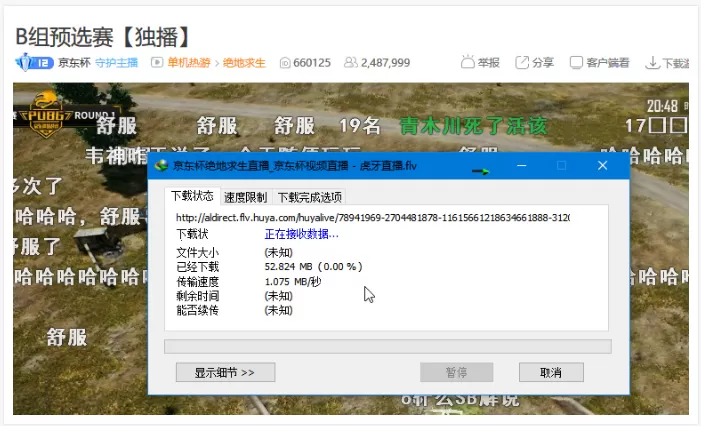Click the 文件大小 label
Image resolution: width=701 pixels, height=426 pixels.
(198, 253)
